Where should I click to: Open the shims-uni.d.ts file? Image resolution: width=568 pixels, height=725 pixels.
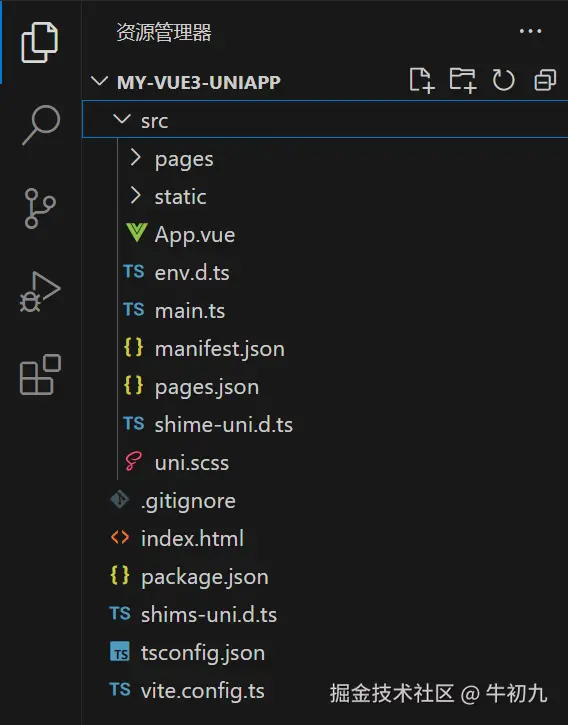[209, 614]
